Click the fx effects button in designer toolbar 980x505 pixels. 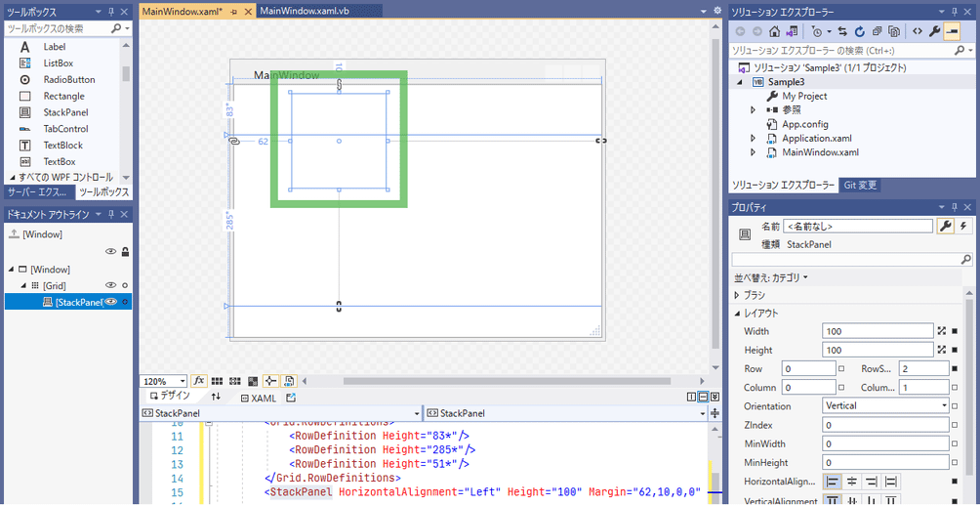[x=199, y=381]
